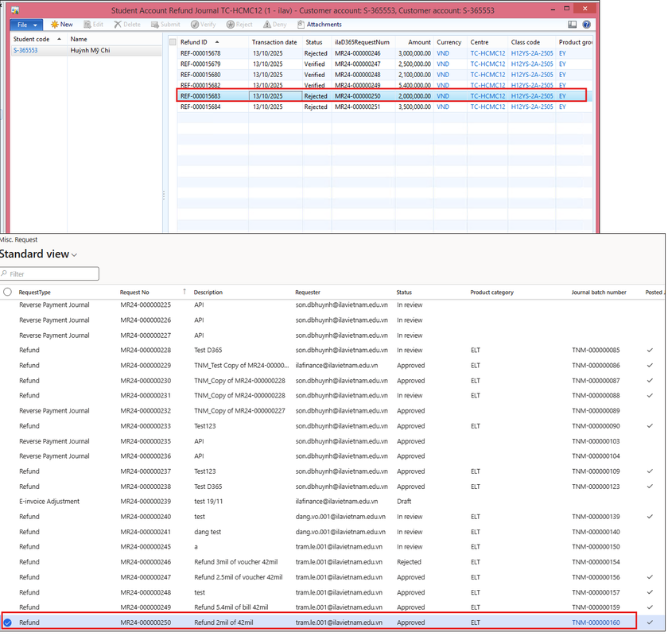
Task: Click the posted checkmark for MR24-000000250
Action: coord(650,622)
